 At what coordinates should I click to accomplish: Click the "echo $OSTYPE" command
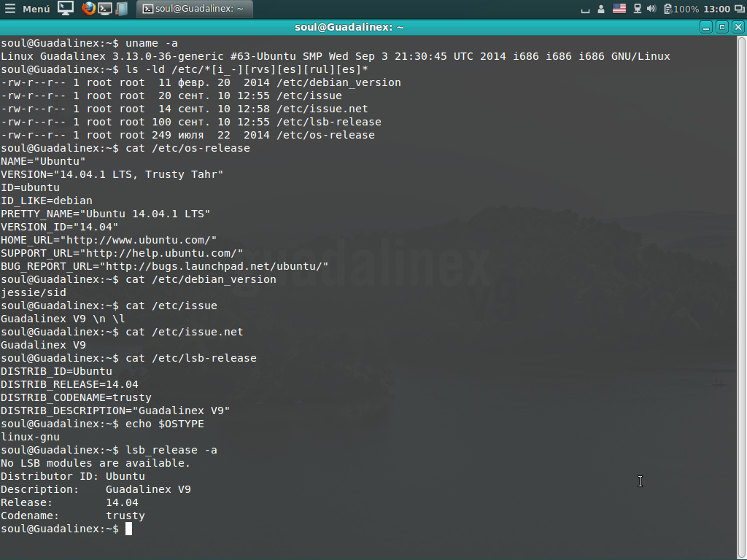point(164,424)
